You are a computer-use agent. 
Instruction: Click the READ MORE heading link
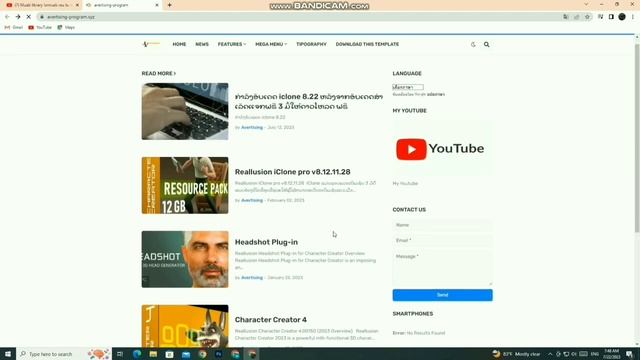(159, 73)
